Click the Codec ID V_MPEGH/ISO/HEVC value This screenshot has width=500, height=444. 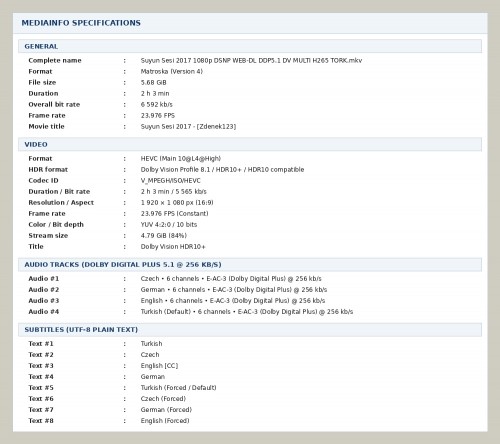pos(171,180)
